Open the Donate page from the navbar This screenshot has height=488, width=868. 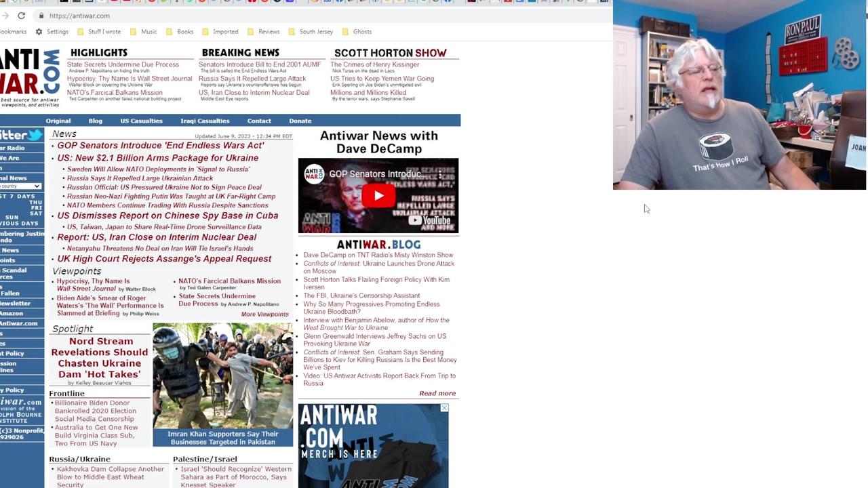coord(300,121)
